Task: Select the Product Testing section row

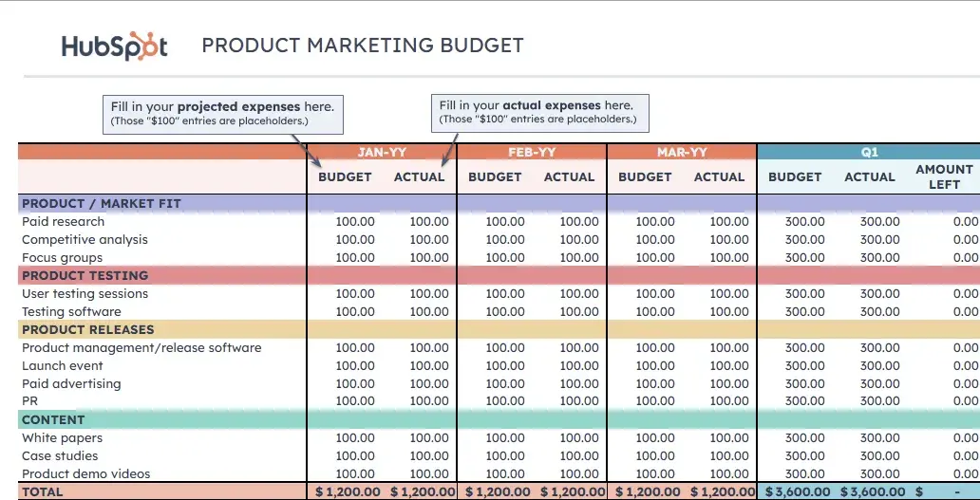Action: [x=85, y=275]
